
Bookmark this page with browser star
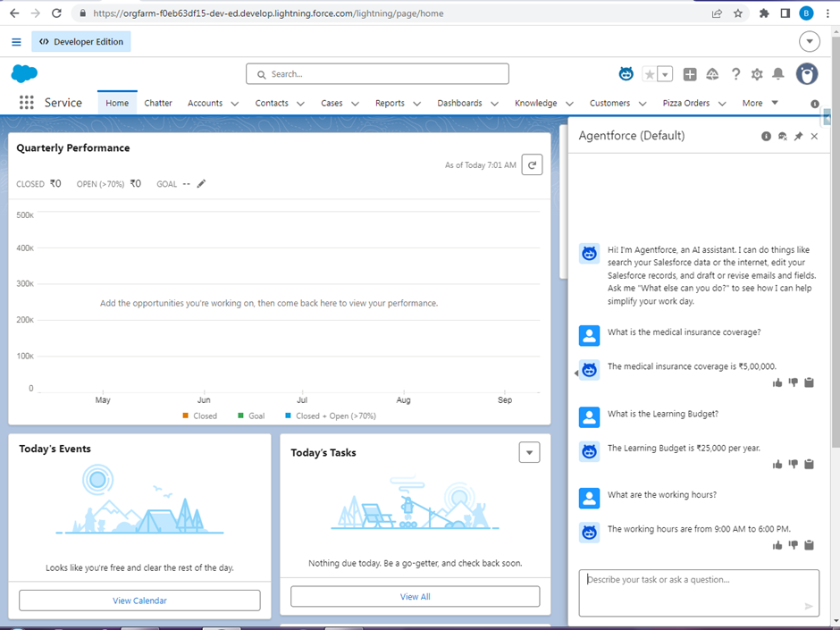[737, 13]
